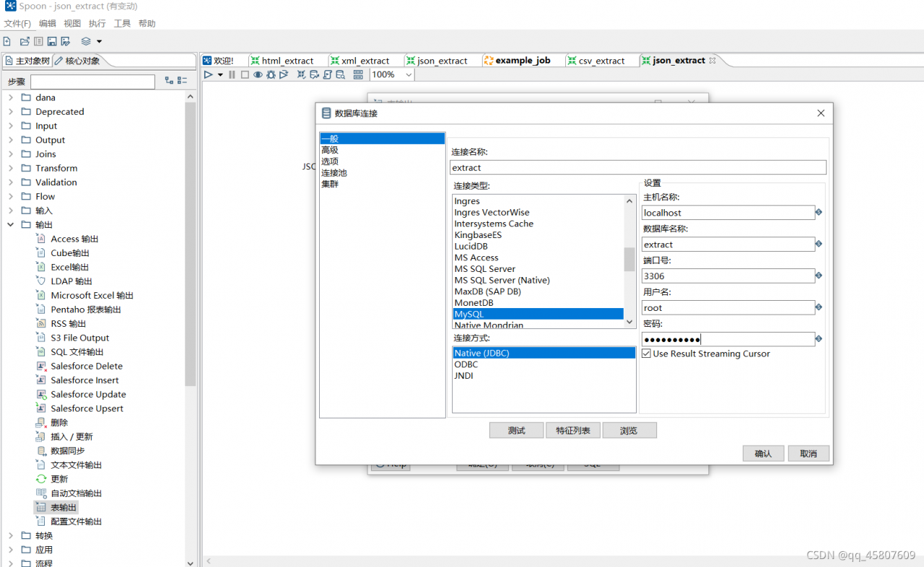The height and width of the screenshot is (567, 924).
Task: Click the perspectives layers icon
Action: [x=86, y=42]
